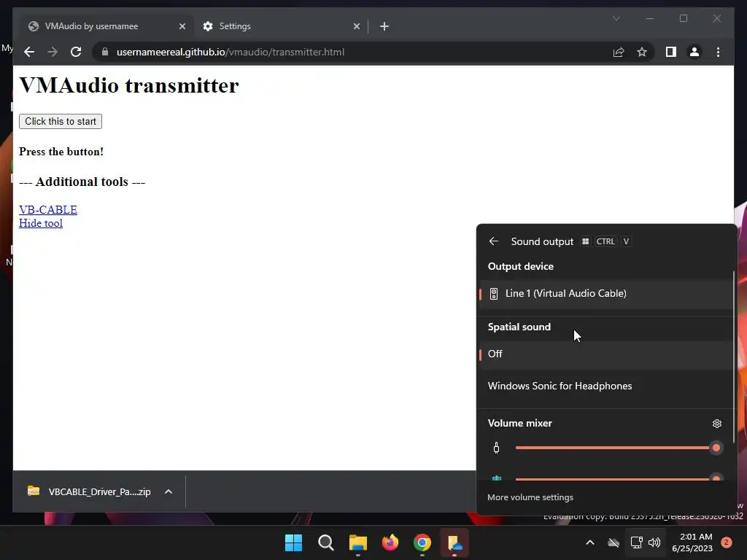Open the clock showing 2:01 AM
The height and width of the screenshot is (560, 747).
click(692, 542)
